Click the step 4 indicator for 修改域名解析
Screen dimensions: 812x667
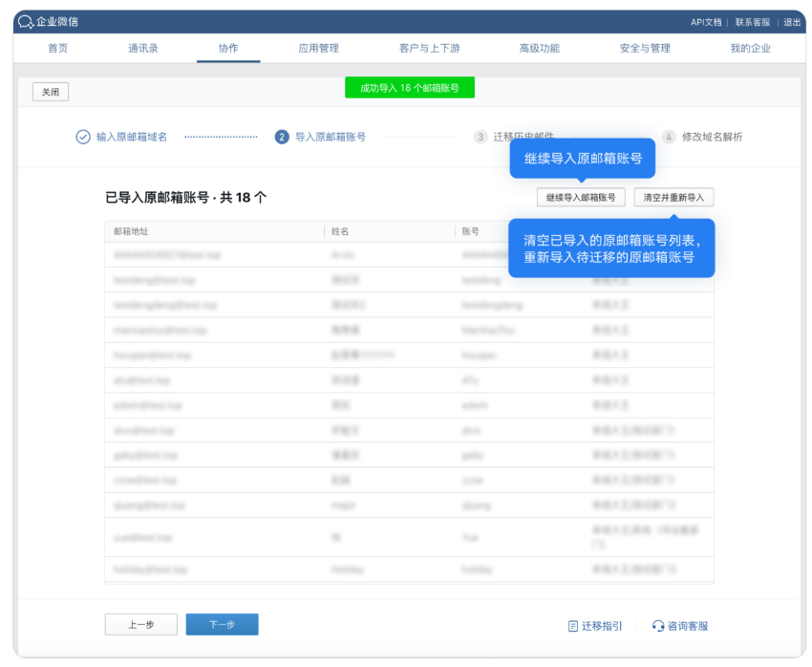668,136
